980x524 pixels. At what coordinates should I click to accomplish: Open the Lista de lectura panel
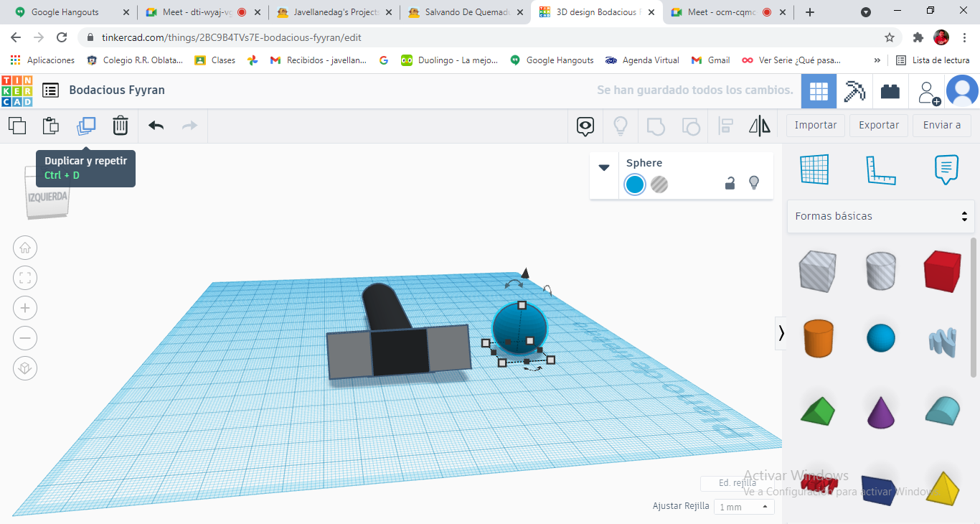(x=933, y=60)
